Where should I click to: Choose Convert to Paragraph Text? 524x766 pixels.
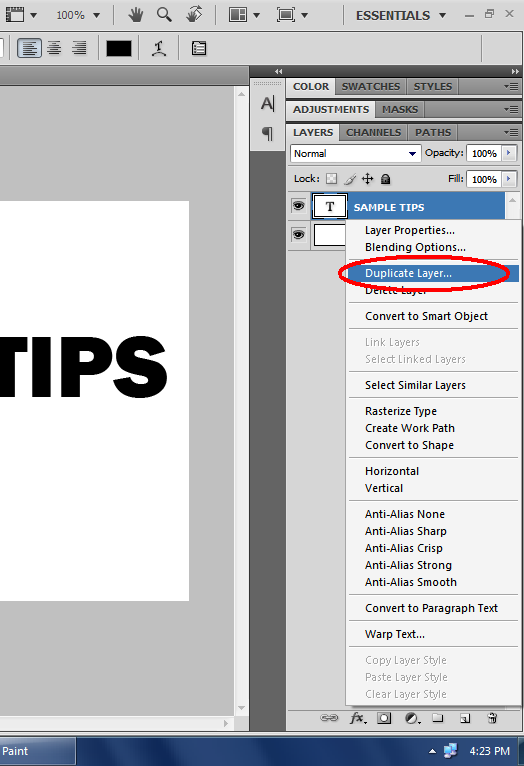(x=433, y=608)
